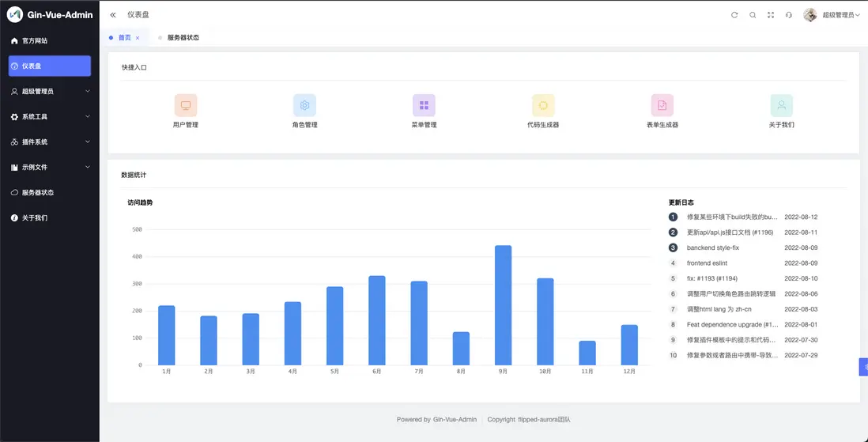Click the date 2022-08-12

801,217
